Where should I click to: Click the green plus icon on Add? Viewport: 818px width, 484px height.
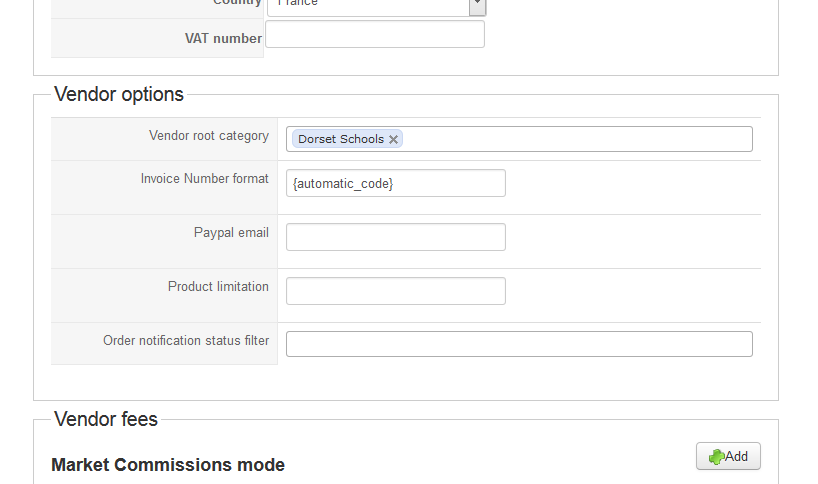coord(716,457)
